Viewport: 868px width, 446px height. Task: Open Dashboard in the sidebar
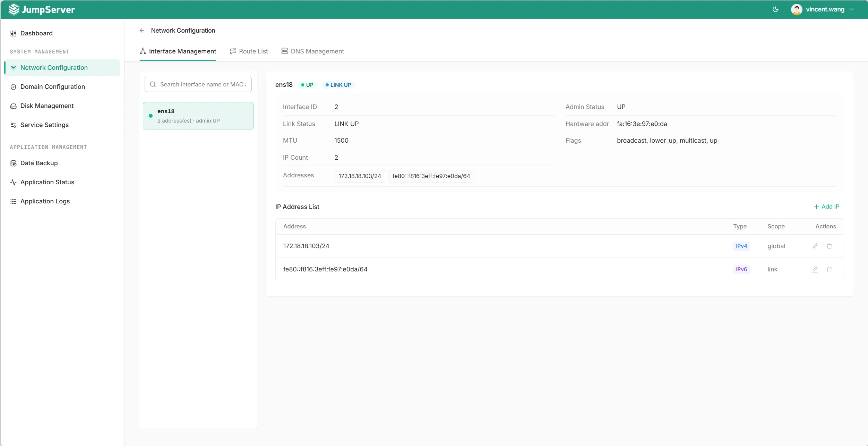(62, 33)
